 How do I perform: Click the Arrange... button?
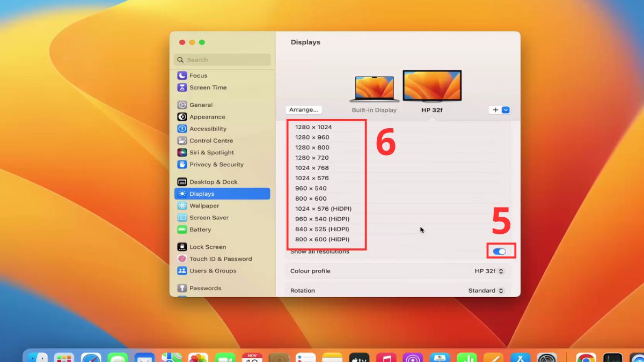304,110
